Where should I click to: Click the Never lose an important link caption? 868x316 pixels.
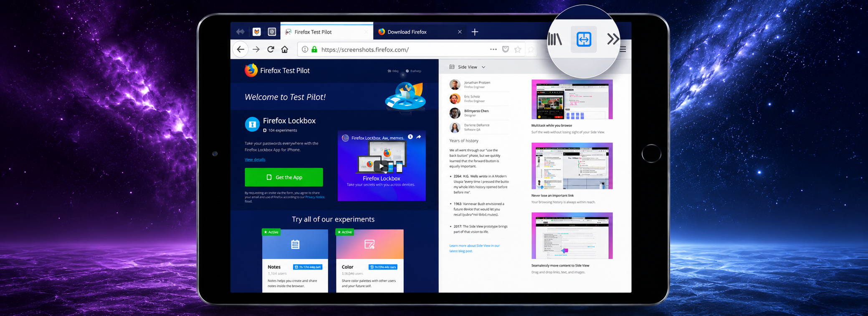click(552, 196)
